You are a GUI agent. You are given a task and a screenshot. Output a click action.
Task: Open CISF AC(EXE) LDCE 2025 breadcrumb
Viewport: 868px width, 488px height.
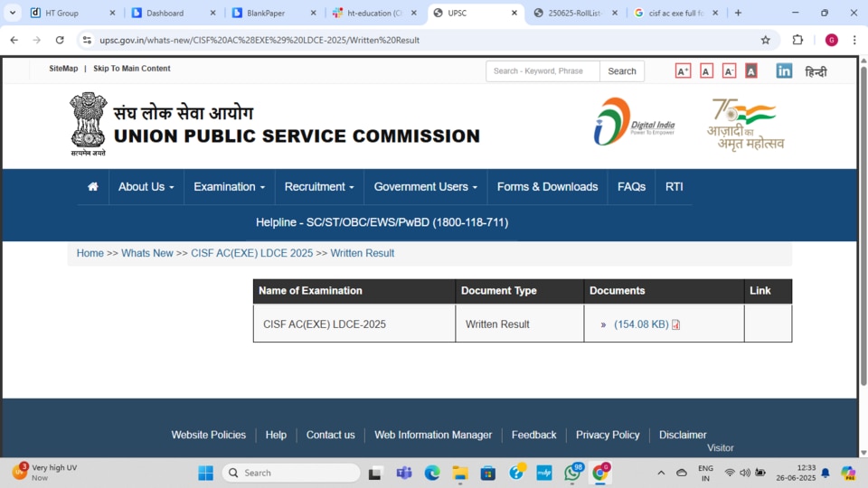pyautogui.click(x=252, y=253)
